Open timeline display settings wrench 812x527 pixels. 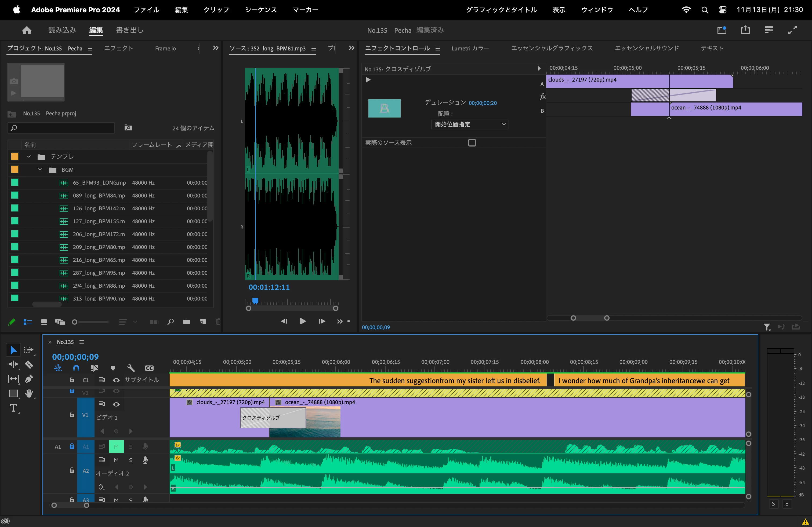point(131,368)
